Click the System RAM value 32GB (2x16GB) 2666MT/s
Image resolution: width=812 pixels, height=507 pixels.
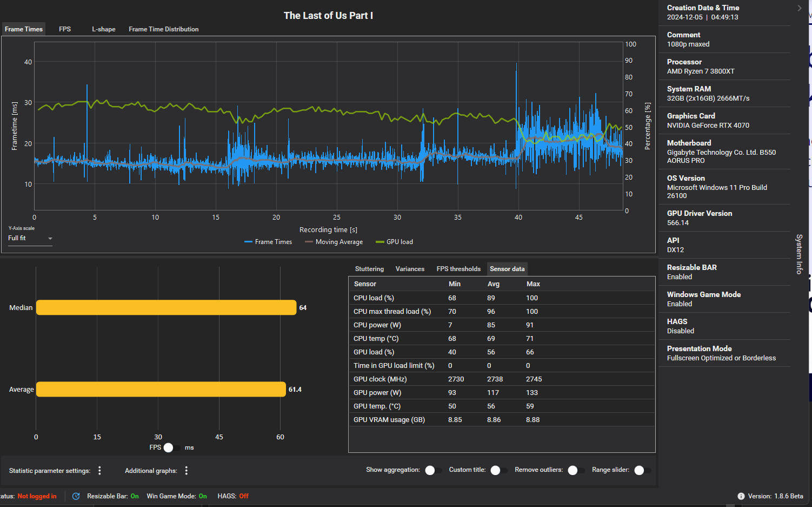click(x=708, y=98)
